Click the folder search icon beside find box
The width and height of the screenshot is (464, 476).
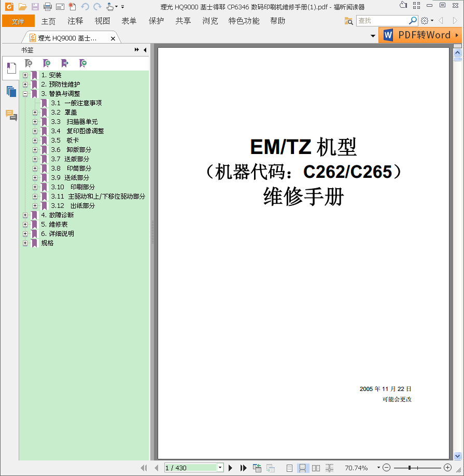pos(349,21)
